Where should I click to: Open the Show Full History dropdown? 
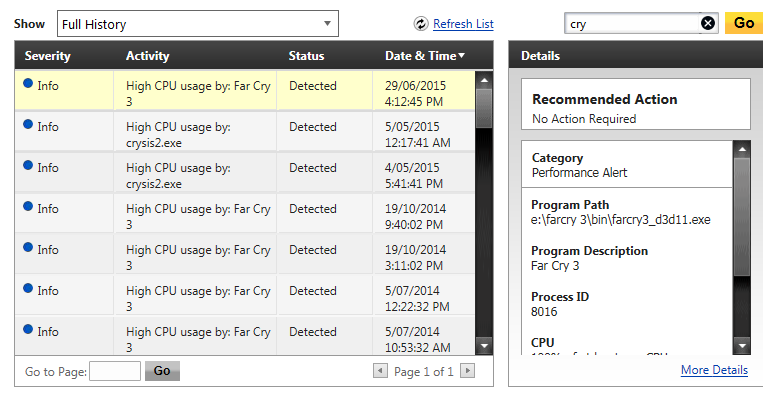click(198, 24)
